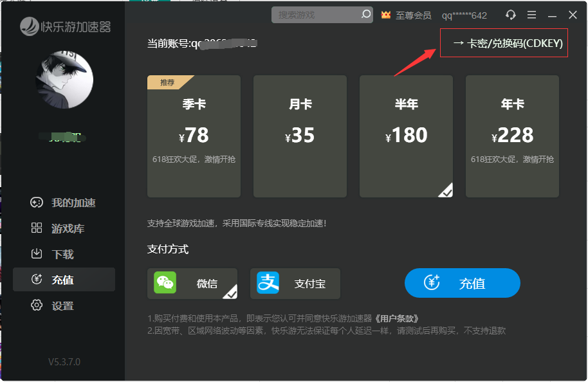Image resolution: width=588 pixels, height=382 pixels.
Task: Select the 年卡 ¥228 plan card
Action: click(512, 136)
